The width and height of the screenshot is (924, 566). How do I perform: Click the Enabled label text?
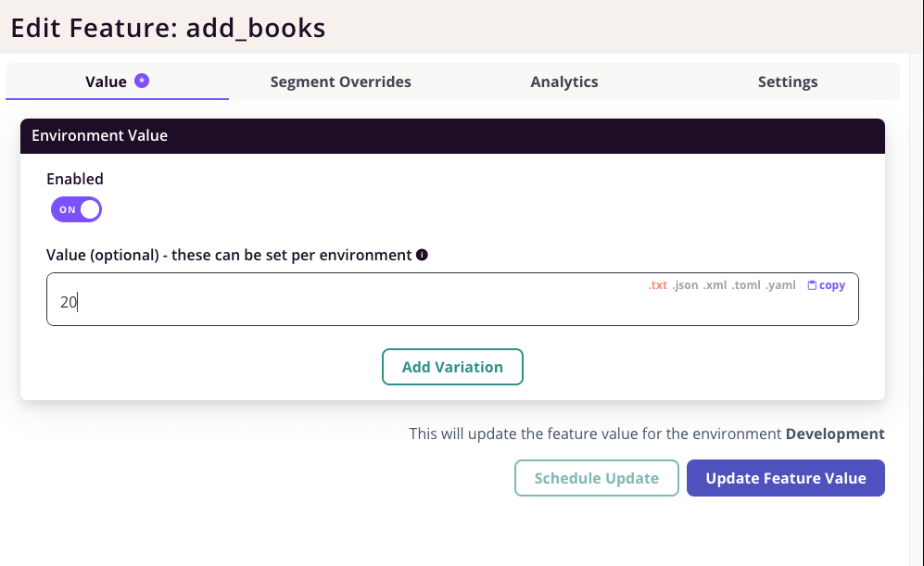pos(75,179)
